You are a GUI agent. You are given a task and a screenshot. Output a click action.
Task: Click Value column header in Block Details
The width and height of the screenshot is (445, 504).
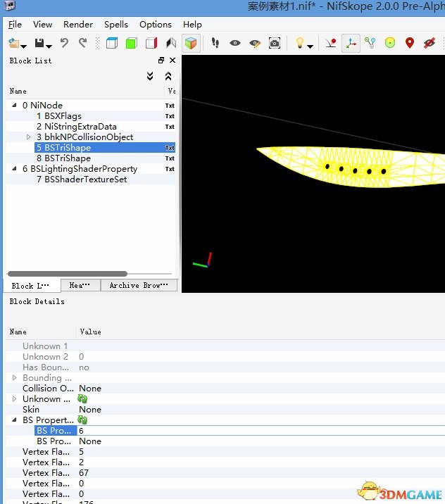click(91, 332)
